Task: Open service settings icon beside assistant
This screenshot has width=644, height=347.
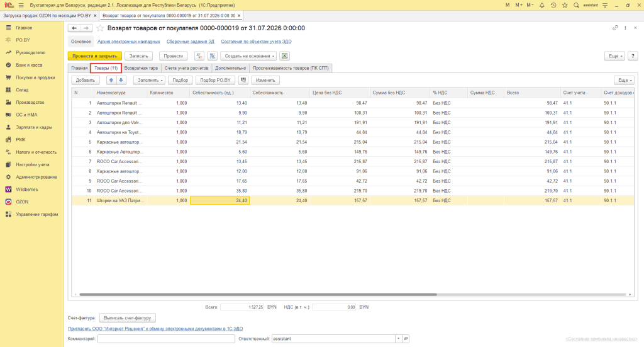Action: pos(605,5)
